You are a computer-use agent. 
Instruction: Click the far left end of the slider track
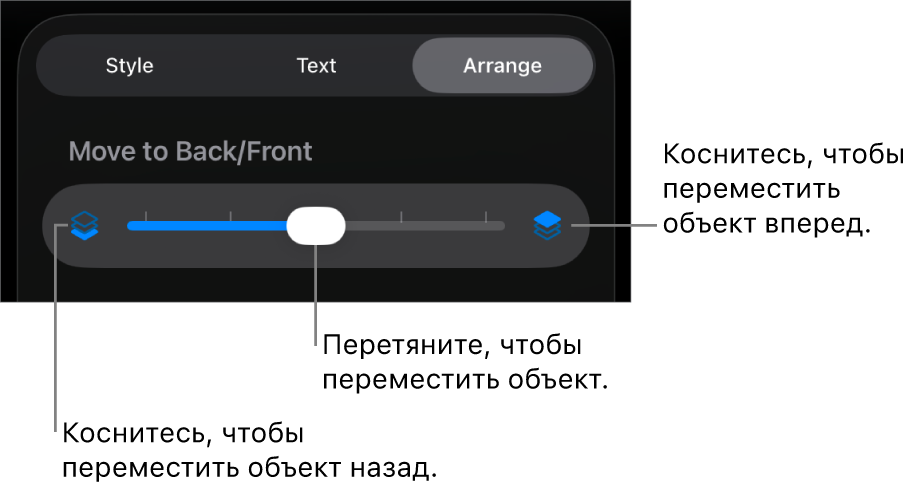pyautogui.click(x=130, y=226)
